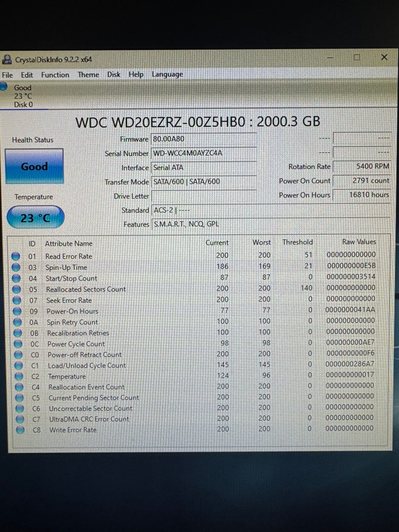Click the Raw Values column header

pos(359,241)
